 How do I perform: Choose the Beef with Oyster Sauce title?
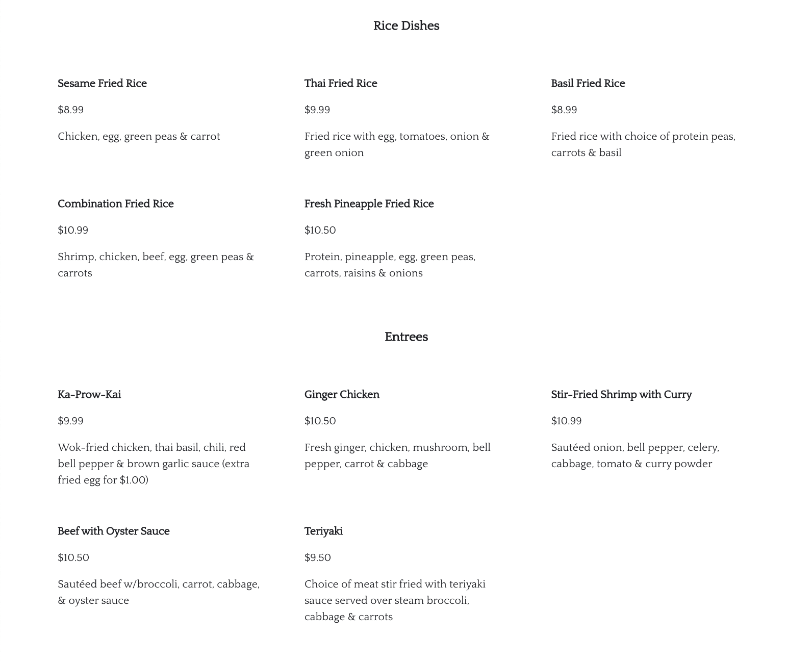[113, 531]
